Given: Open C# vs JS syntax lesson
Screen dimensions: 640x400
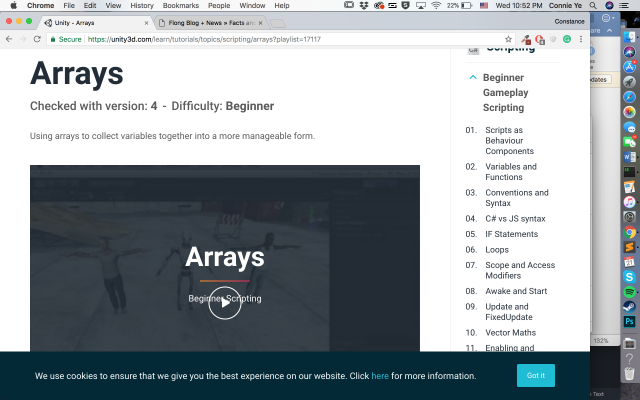Looking at the screenshot, I should pyautogui.click(x=515, y=219).
